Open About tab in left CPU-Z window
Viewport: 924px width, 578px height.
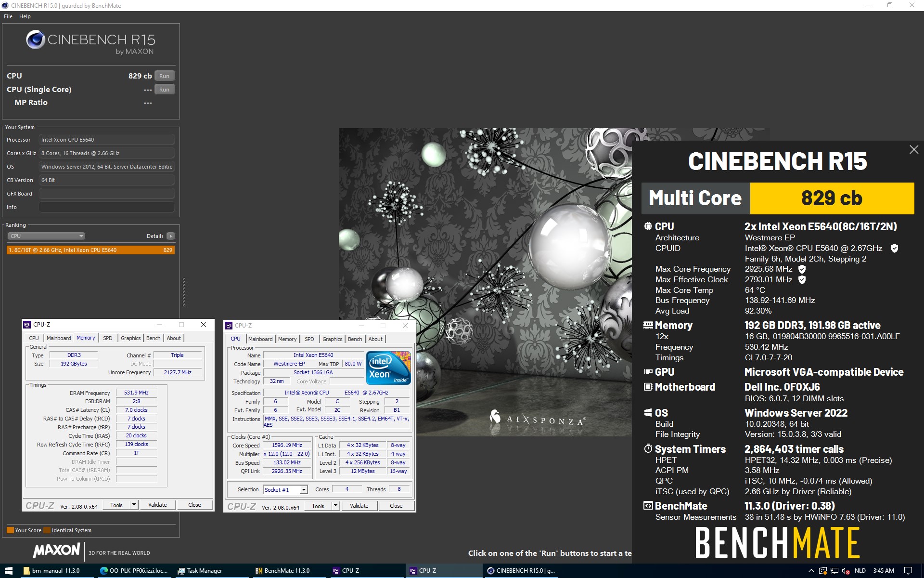(x=174, y=338)
